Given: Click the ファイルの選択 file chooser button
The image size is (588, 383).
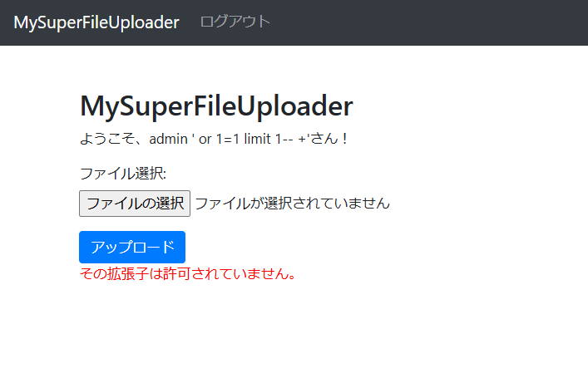Looking at the screenshot, I should (135, 204).
